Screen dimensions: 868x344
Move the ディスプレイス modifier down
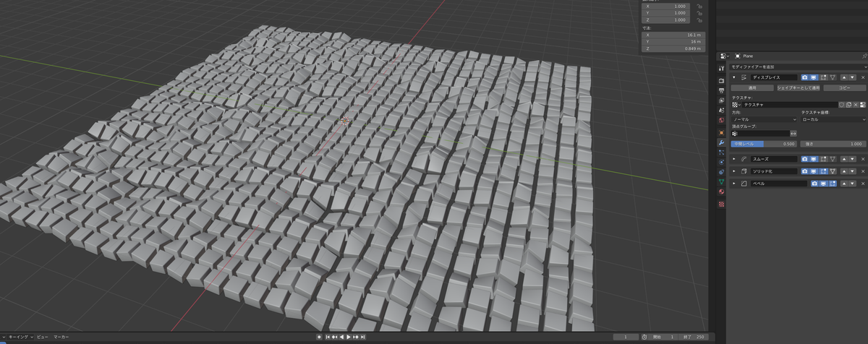(852, 77)
